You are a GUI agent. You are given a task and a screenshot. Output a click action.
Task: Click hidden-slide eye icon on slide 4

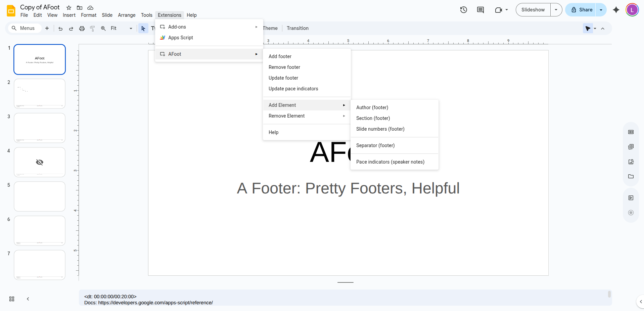40,162
